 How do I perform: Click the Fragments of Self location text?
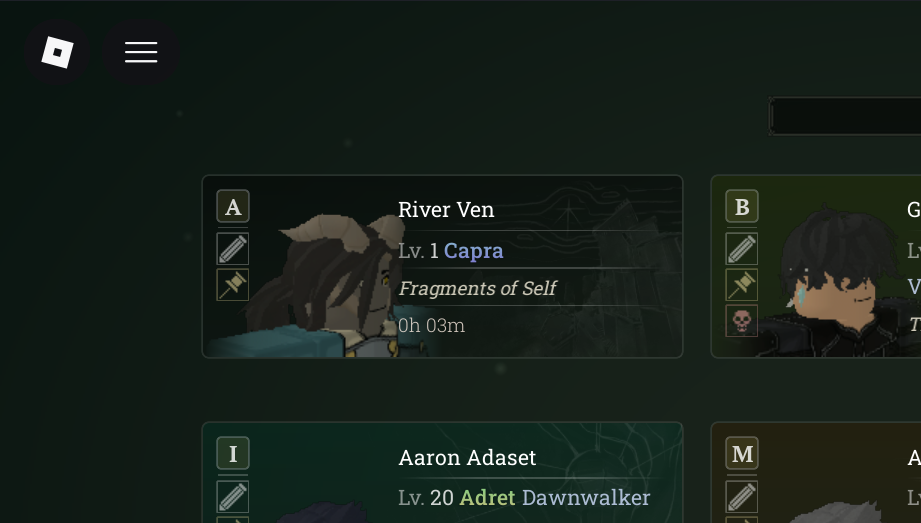click(x=477, y=289)
